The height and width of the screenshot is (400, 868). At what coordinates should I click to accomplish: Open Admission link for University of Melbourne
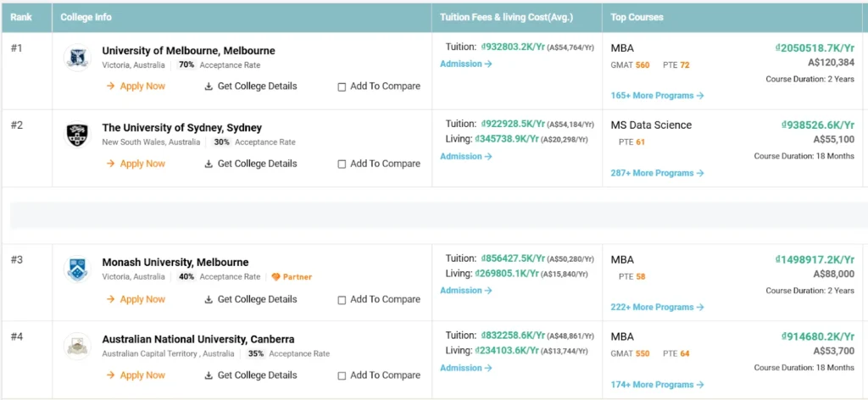coord(466,64)
